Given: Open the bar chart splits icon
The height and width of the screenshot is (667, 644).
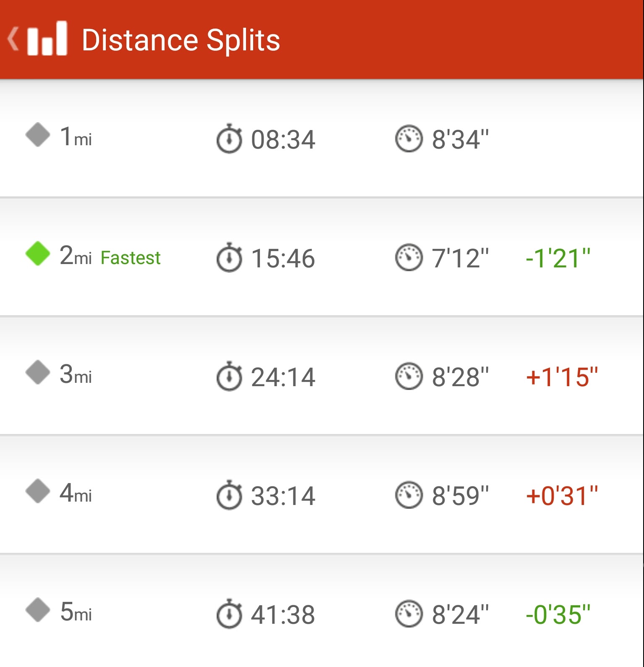Looking at the screenshot, I should [x=47, y=38].
